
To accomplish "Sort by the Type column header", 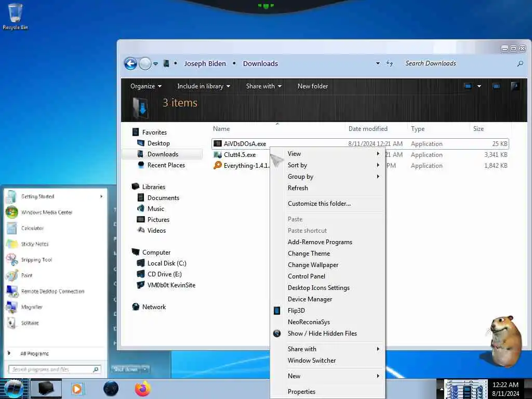I will [418, 129].
